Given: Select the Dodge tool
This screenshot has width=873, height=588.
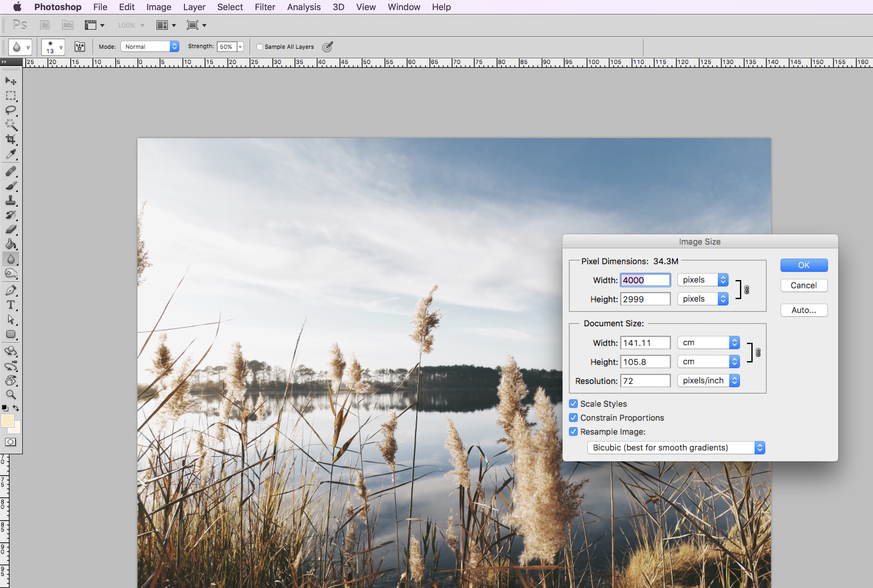Looking at the screenshot, I should tap(11, 273).
